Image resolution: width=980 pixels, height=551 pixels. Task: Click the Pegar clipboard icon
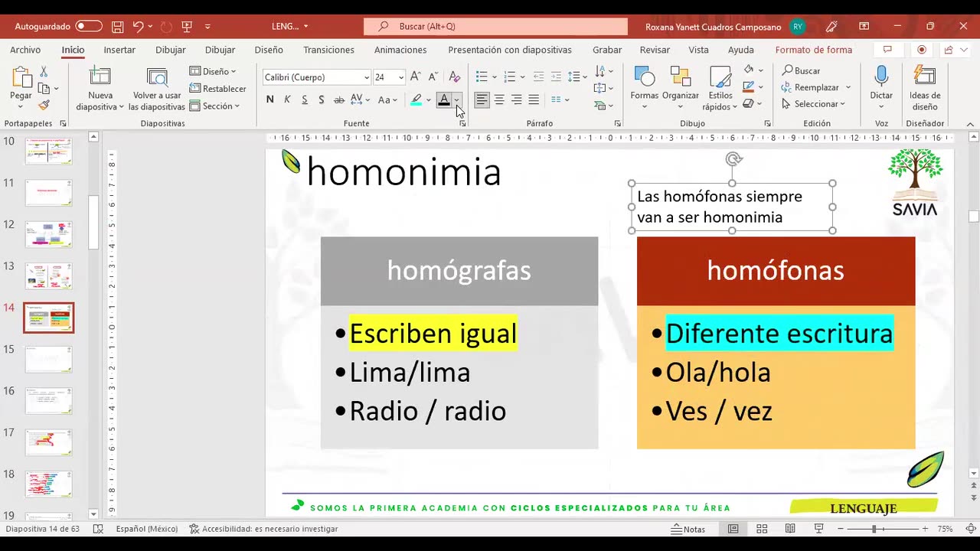click(21, 77)
